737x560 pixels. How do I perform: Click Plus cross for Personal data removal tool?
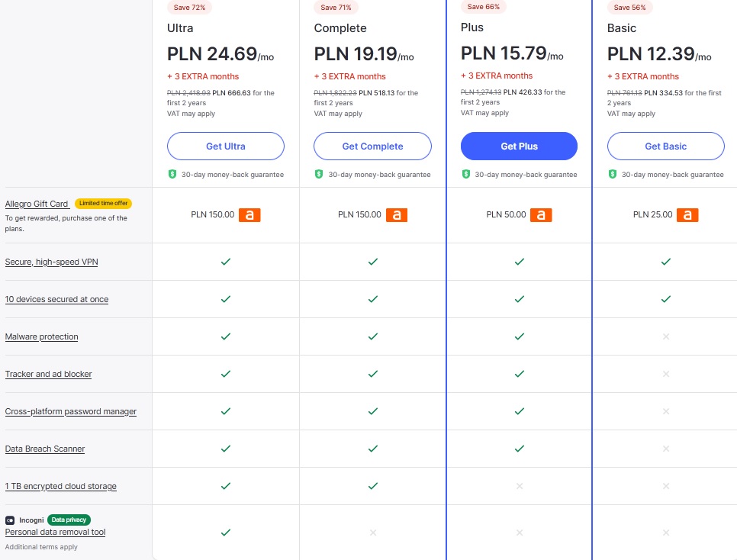click(519, 533)
